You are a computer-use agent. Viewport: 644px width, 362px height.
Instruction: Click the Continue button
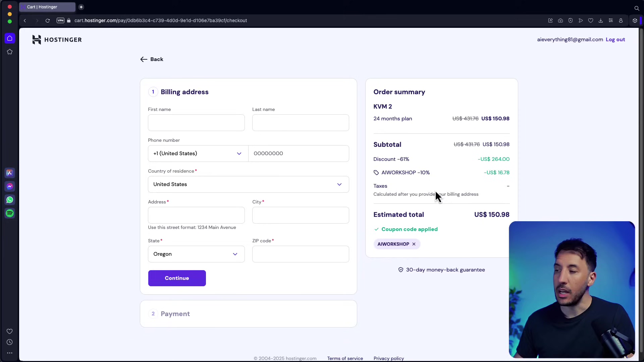177,278
